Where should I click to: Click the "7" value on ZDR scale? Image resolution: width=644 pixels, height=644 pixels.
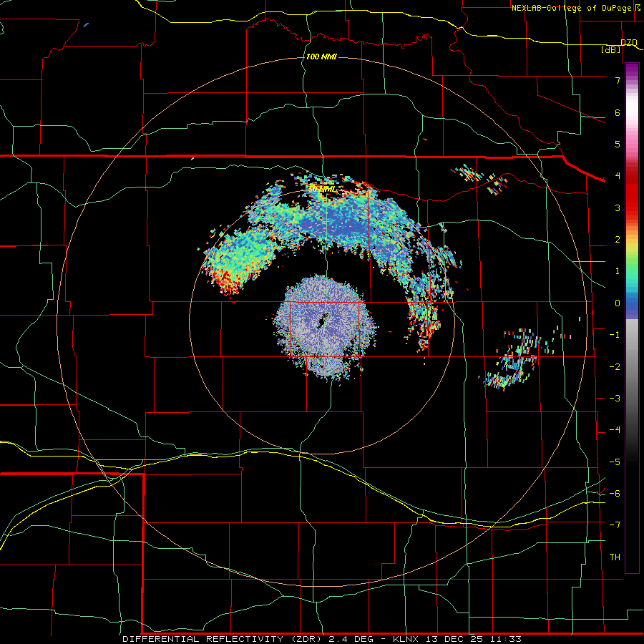(x=618, y=80)
